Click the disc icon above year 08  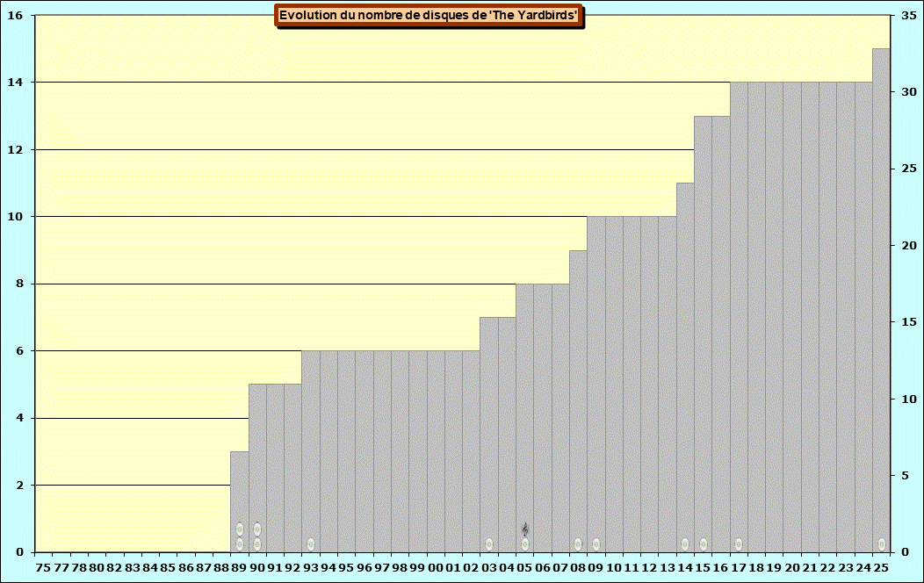click(x=578, y=544)
